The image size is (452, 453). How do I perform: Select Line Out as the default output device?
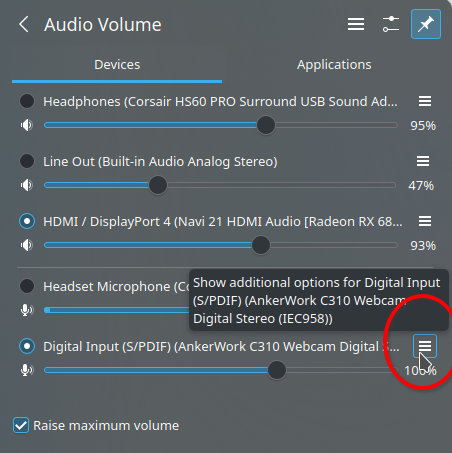(27, 161)
